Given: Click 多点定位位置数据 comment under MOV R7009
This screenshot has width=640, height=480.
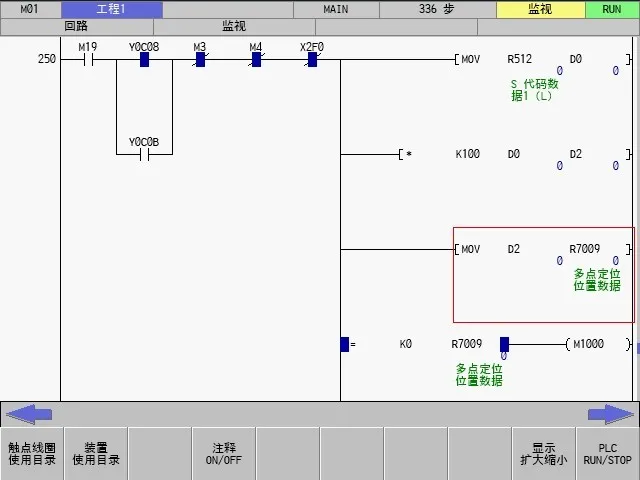Looking at the screenshot, I should 597,280.
